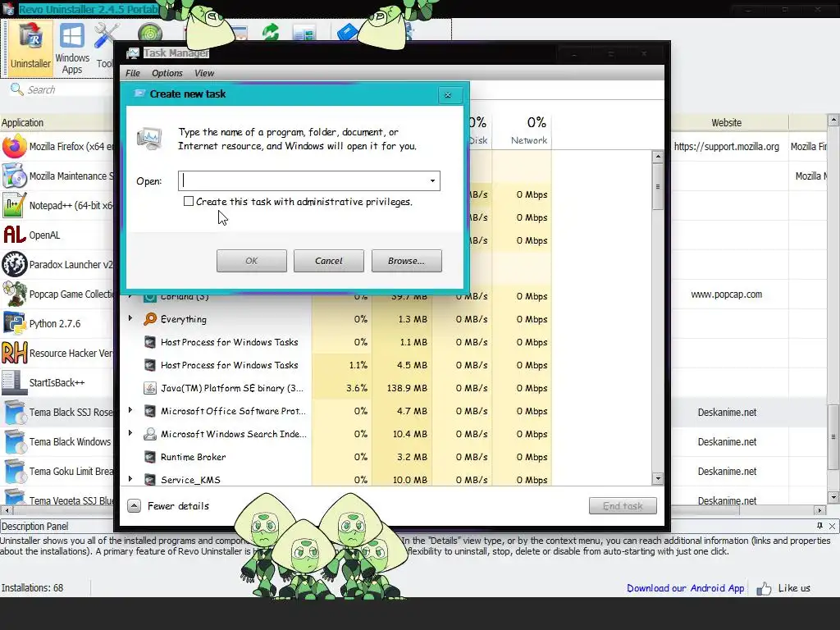Open the File menu in Task Manager

tap(132, 73)
